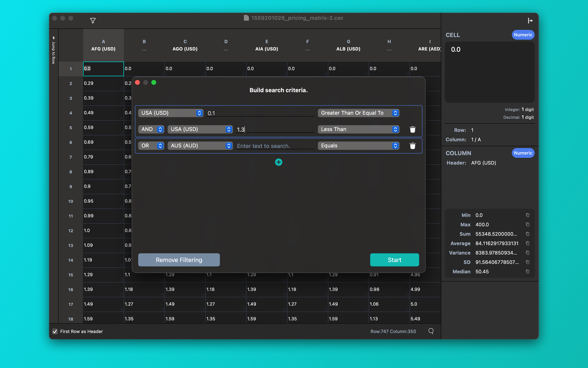
Task: Delete the AND USA (USD) criteria row
Action: pyautogui.click(x=412, y=129)
